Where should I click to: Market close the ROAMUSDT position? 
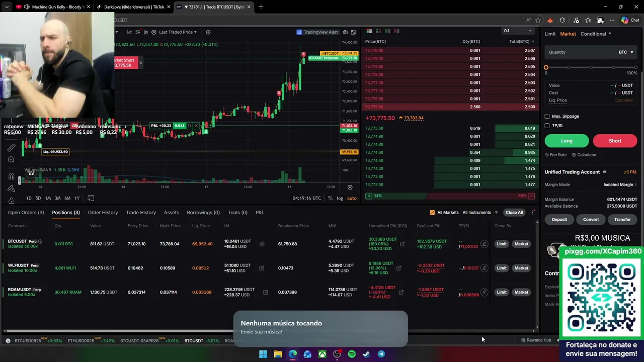tap(521, 292)
